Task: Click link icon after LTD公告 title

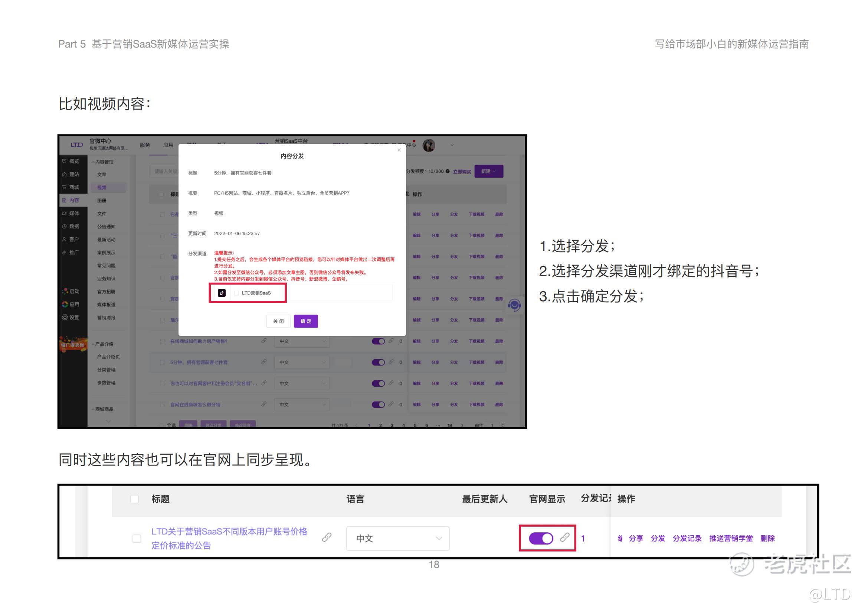Action: point(327,537)
